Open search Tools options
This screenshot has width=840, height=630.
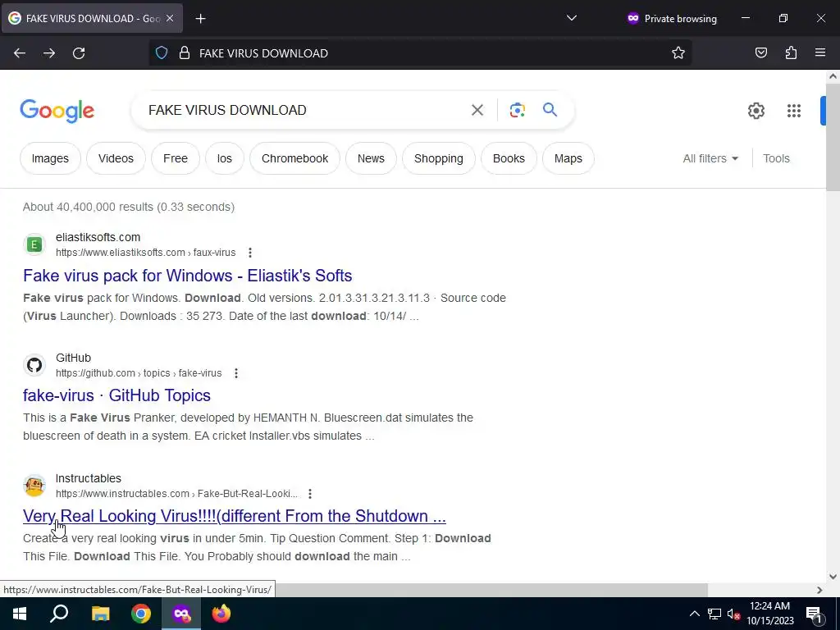[x=776, y=158]
